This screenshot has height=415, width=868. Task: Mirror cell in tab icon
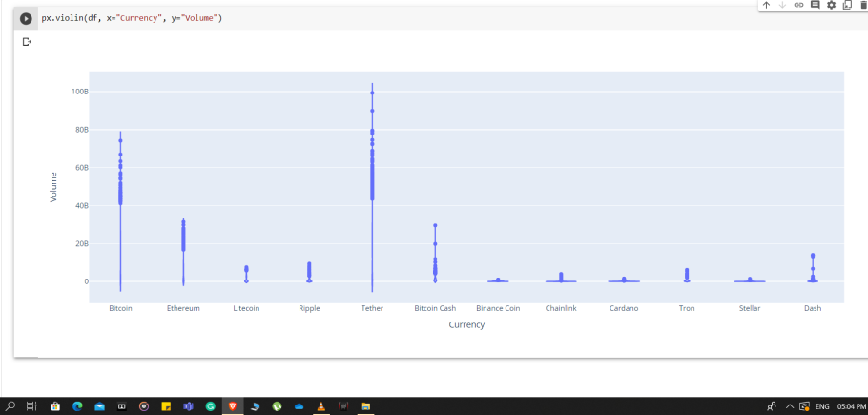click(x=847, y=5)
